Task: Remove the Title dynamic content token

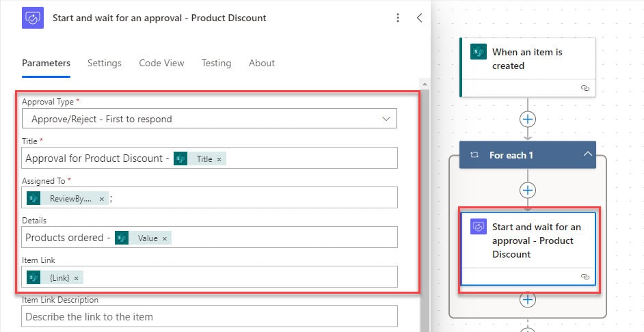Action: click(x=219, y=159)
